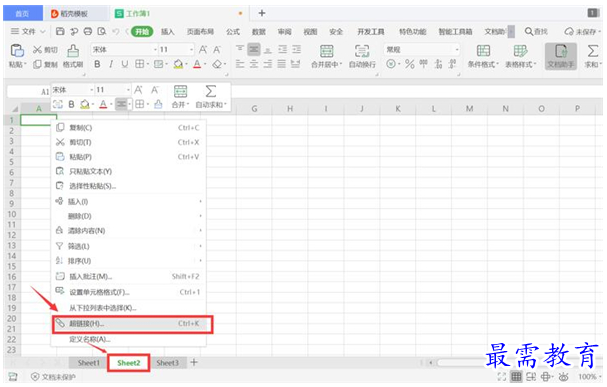Click the 文档未保护 status bar item

click(x=53, y=377)
